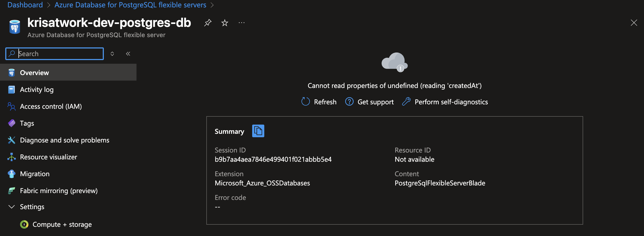This screenshot has height=236, width=644.
Task: Collapse the sidebar with the double chevron
Action: coord(128,54)
